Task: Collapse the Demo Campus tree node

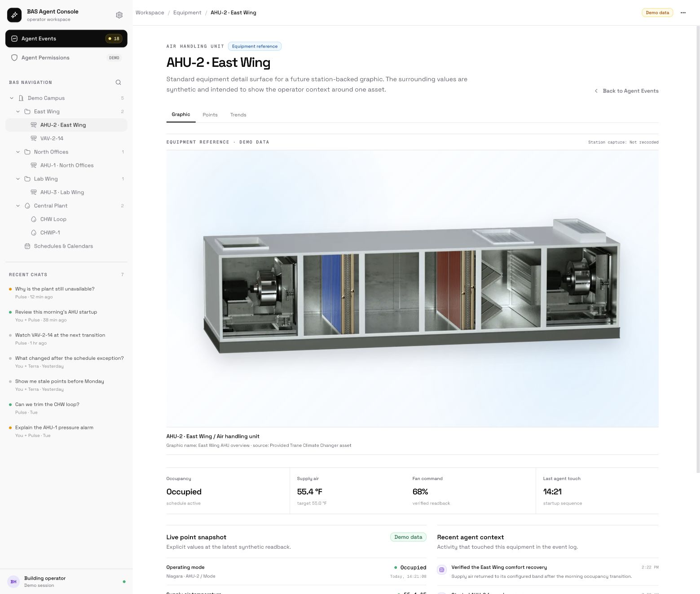Action: tap(12, 98)
